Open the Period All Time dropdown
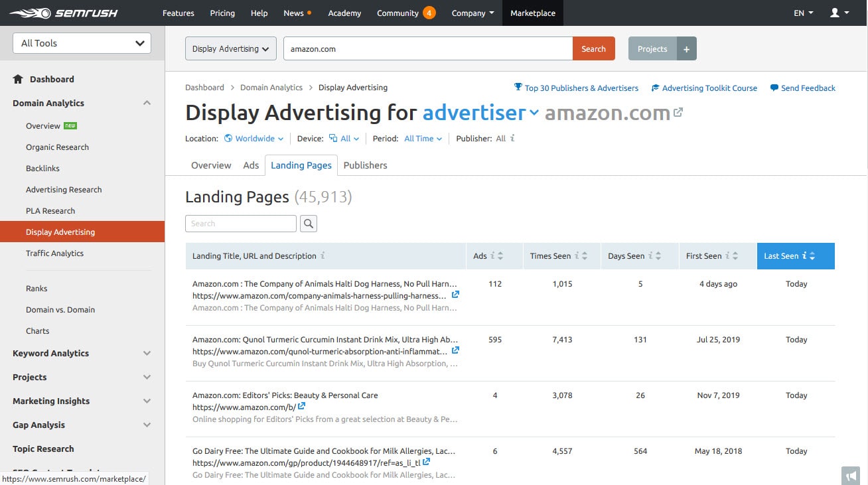The image size is (868, 485). 423,138
